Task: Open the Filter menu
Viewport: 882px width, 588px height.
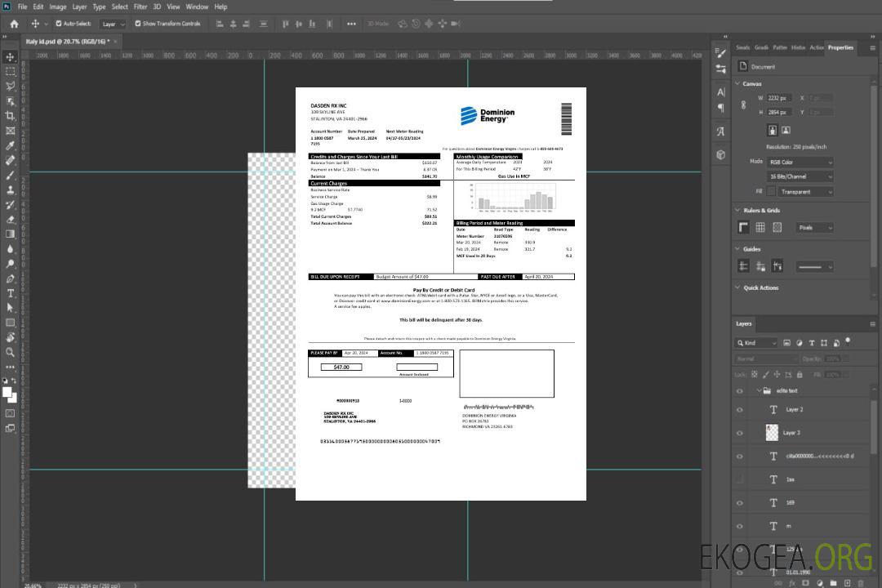Action: tap(140, 7)
